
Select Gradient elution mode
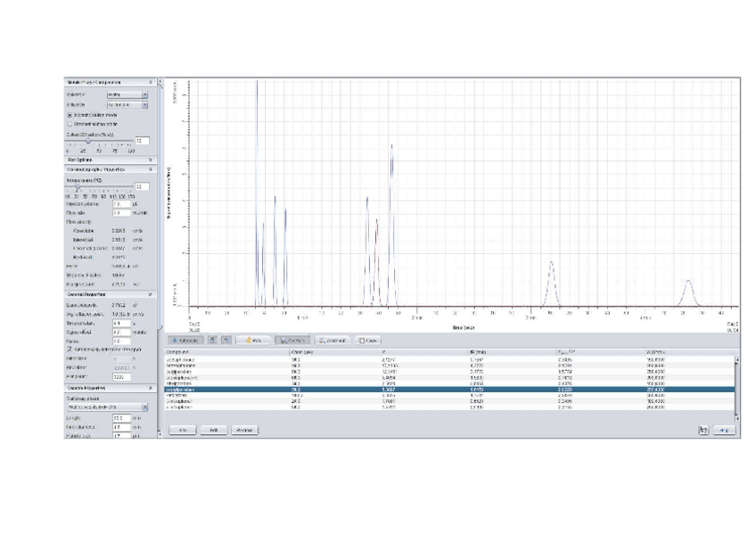(70, 124)
